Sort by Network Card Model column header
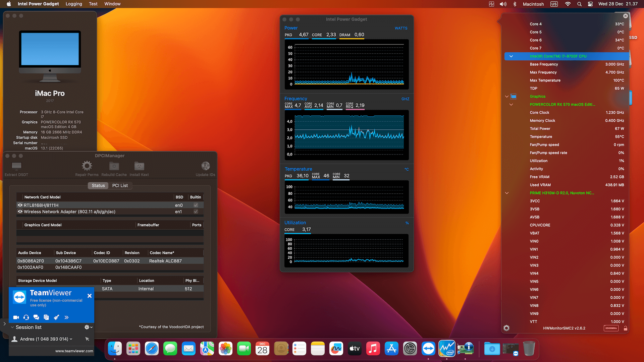This screenshot has width=644, height=362. point(98,197)
